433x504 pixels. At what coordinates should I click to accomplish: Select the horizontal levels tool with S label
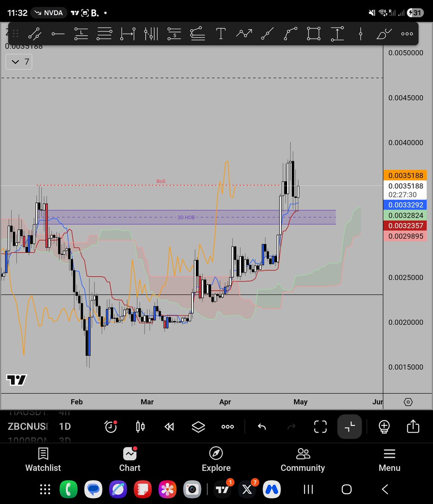[x=174, y=34]
